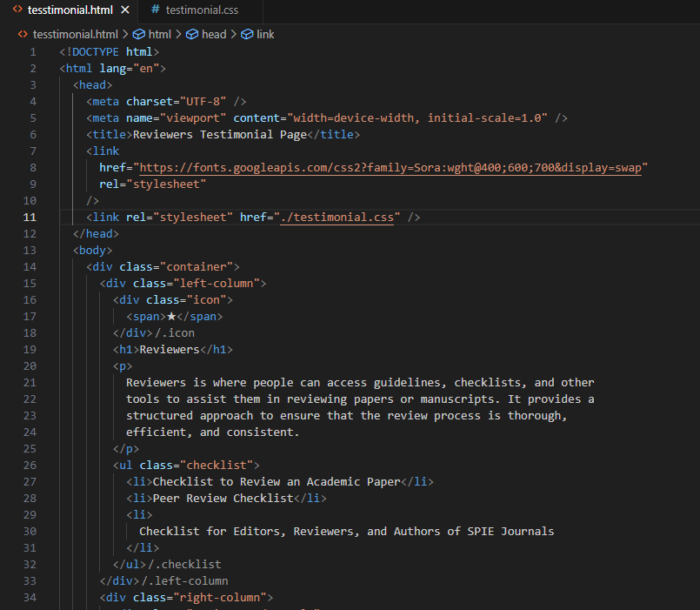Click the "Reviewers Testimonial Page" title text
Image resolution: width=700 pixels, height=610 pixels.
pos(220,135)
